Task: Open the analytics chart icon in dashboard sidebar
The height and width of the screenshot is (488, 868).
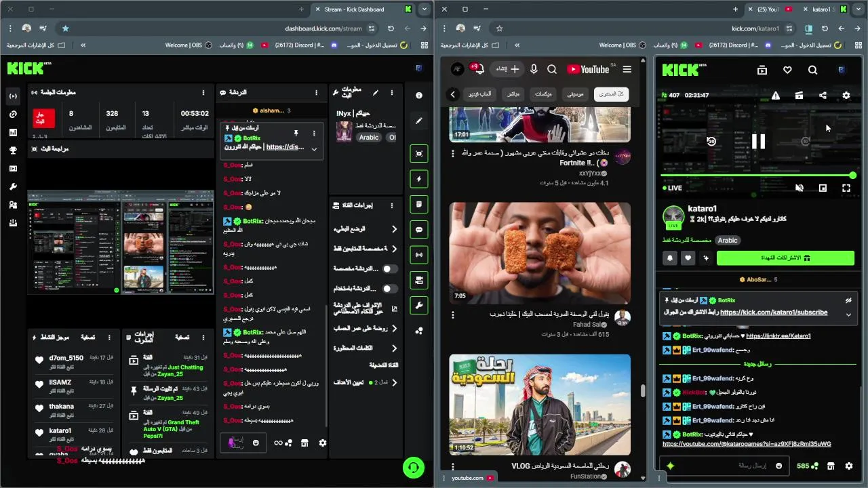Action: (13, 133)
